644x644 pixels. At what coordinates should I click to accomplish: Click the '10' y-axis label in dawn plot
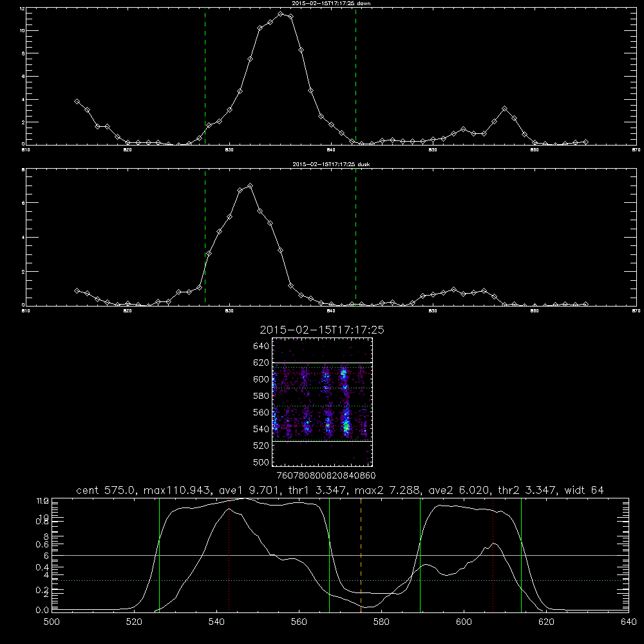22,31
